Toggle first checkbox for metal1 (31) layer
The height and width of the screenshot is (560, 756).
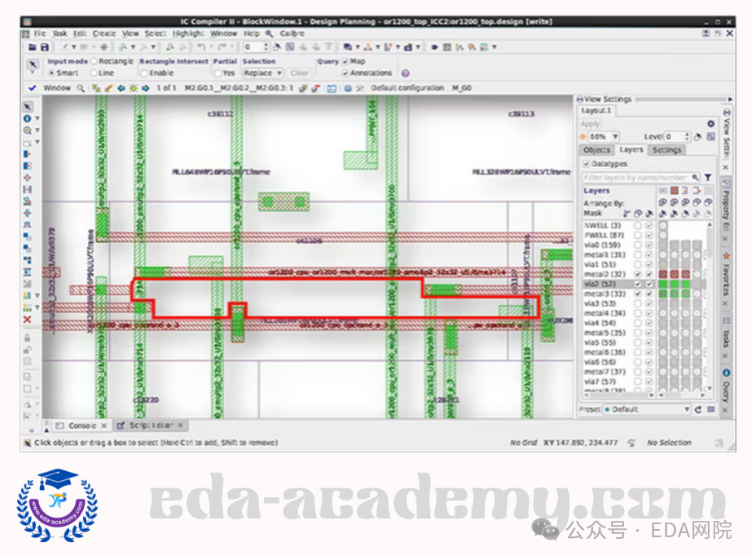[637, 255]
